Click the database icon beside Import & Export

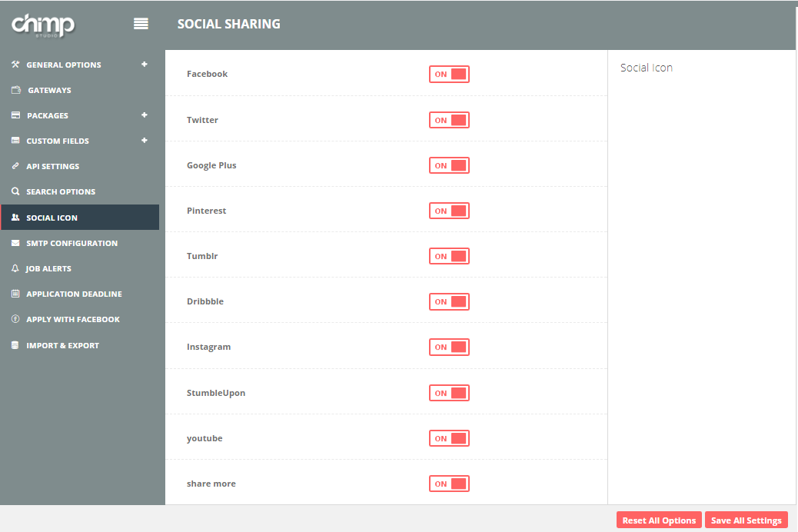tap(15, 345)
